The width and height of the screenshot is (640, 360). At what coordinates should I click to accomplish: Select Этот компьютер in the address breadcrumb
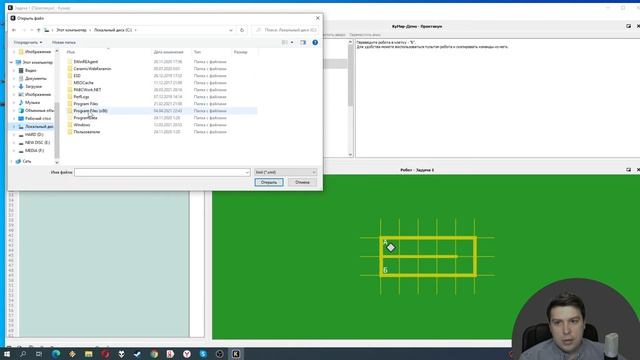pos(71,30)
